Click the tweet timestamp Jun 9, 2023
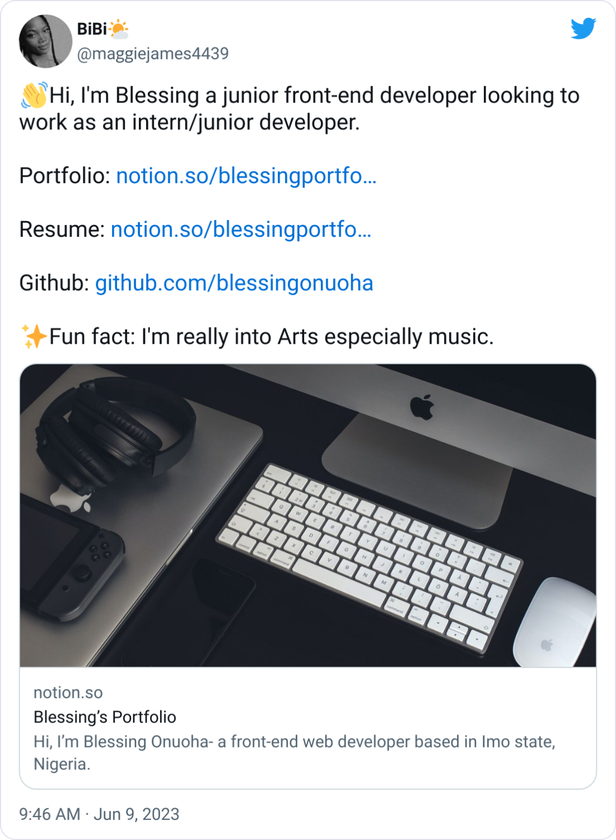Viewport: 616px width, 840px height. [136, 815]
